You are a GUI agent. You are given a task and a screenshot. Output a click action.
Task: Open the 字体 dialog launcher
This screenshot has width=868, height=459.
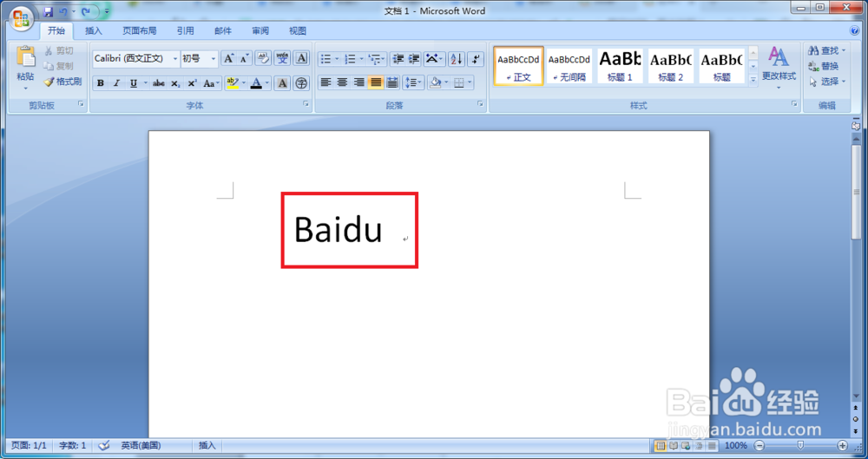point(306,103)
